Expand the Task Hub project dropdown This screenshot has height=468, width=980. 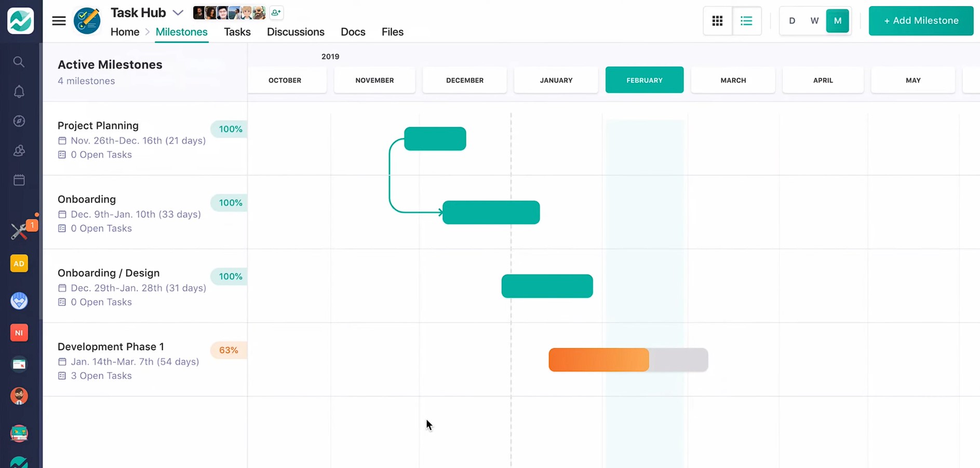click(178, 12)
